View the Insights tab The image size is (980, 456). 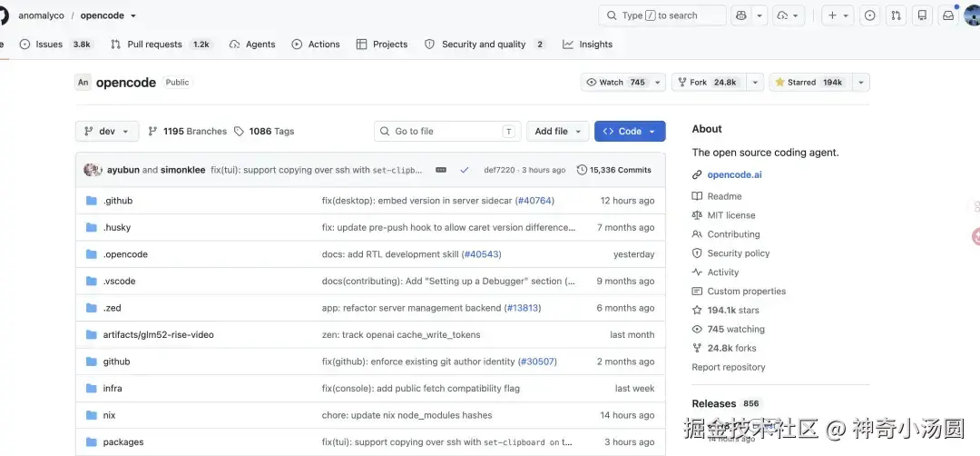[x=587, y=45]
